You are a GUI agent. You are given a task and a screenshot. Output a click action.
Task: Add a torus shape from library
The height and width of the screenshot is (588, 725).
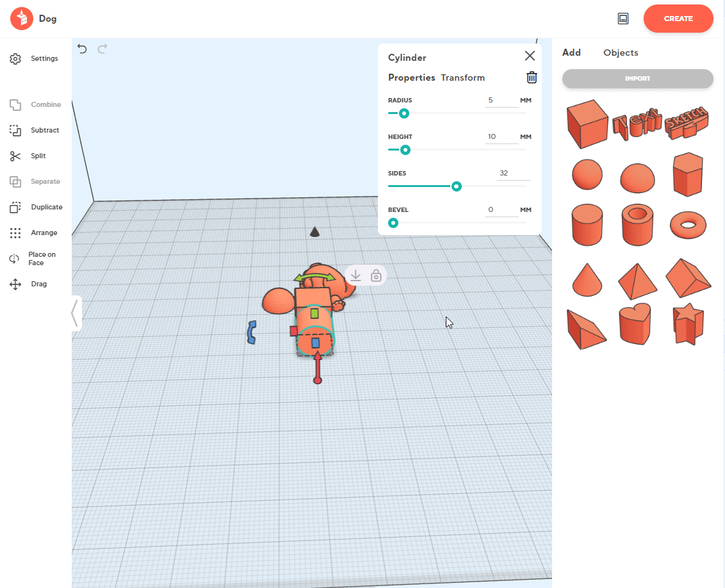pyautogui.click(x=688, y=225)
